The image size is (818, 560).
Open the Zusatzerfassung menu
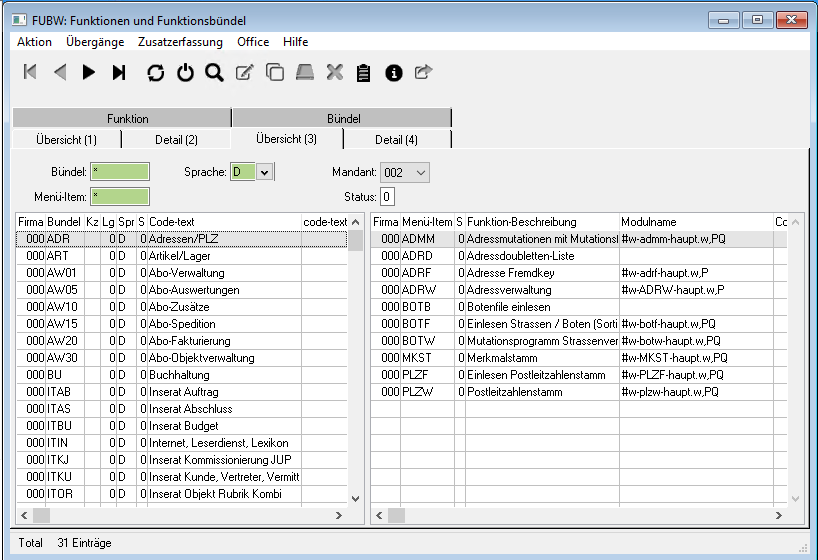(181, 42)
